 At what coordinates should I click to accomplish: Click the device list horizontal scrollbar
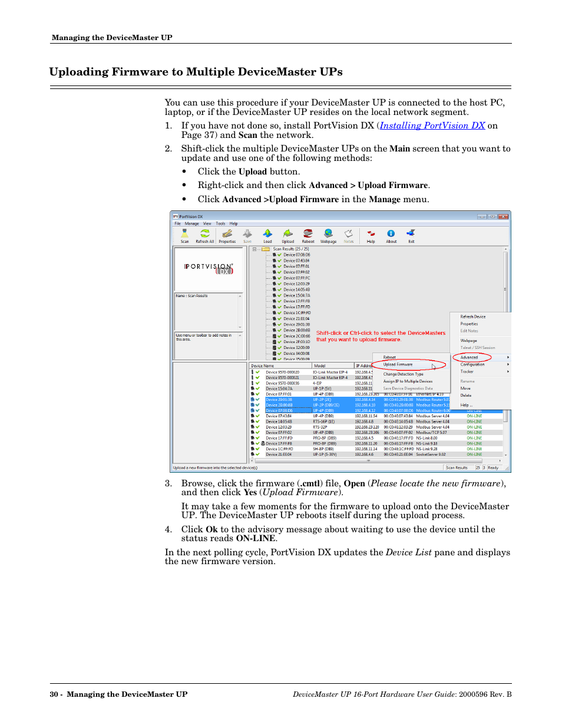coord(376,460)
